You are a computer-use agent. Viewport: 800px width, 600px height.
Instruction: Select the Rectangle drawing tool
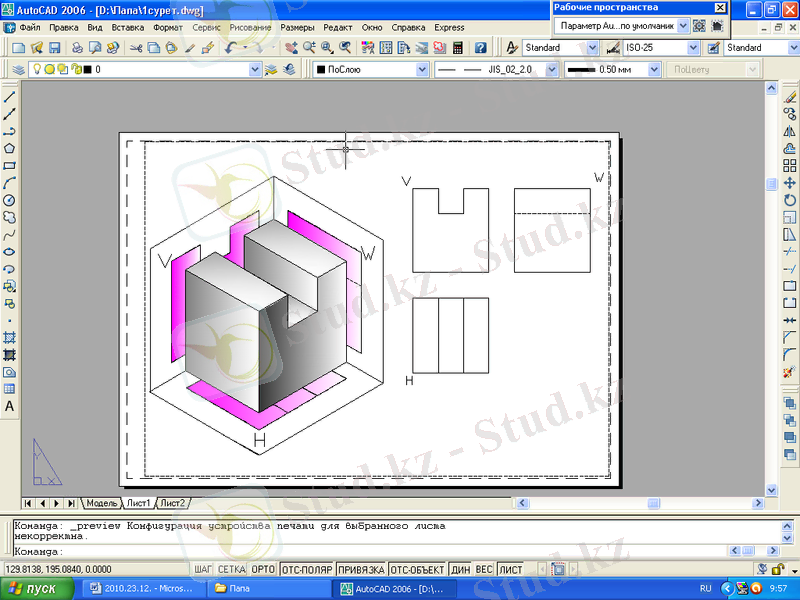click(10, 166)
